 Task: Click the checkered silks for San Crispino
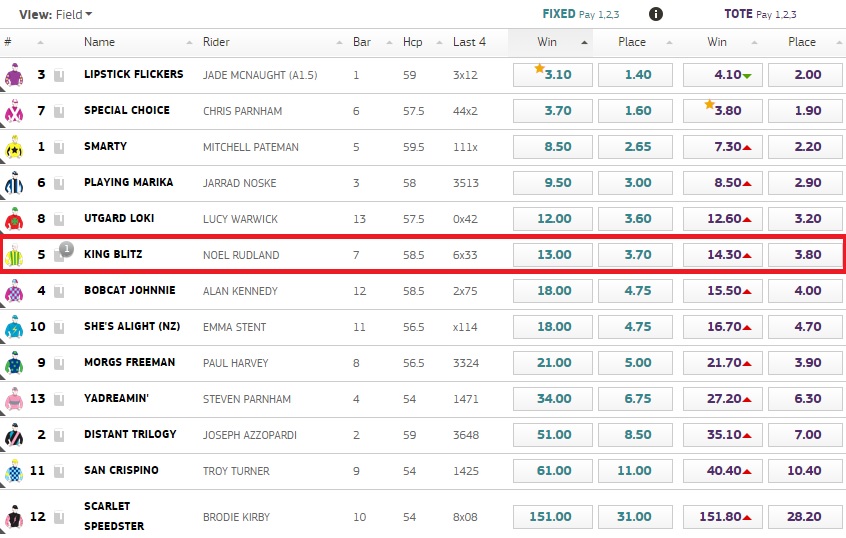pyautogui.click(x=14, y=472)
